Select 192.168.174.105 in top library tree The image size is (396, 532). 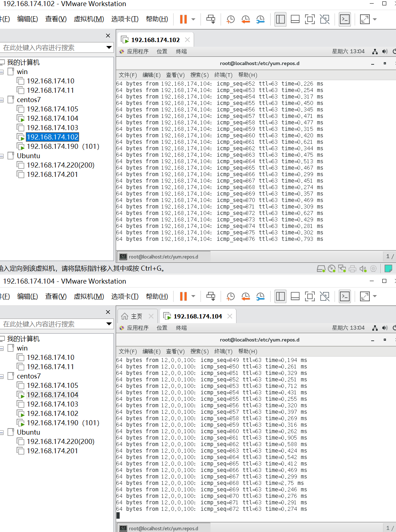point(52,109)
